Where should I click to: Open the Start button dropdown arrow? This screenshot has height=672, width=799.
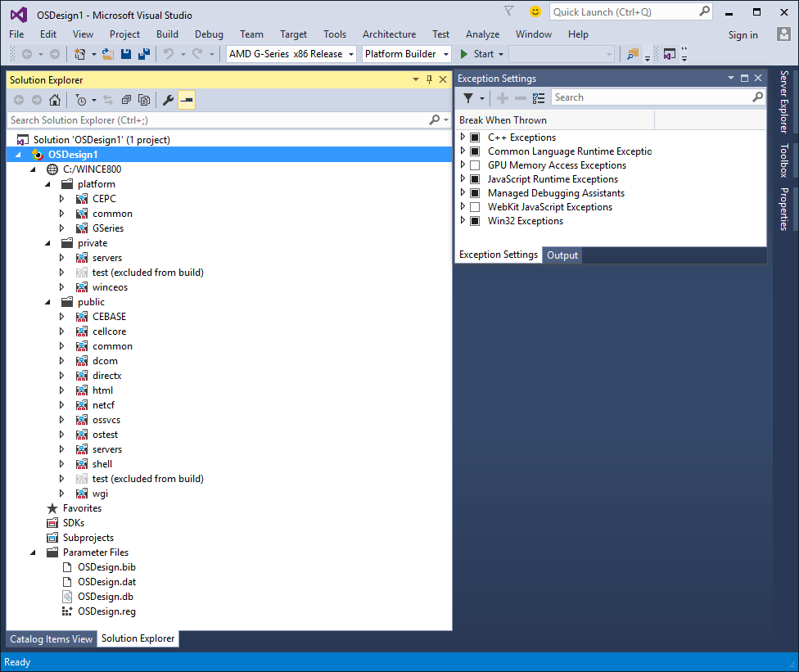pyautogui.click(x=501, y=54)
